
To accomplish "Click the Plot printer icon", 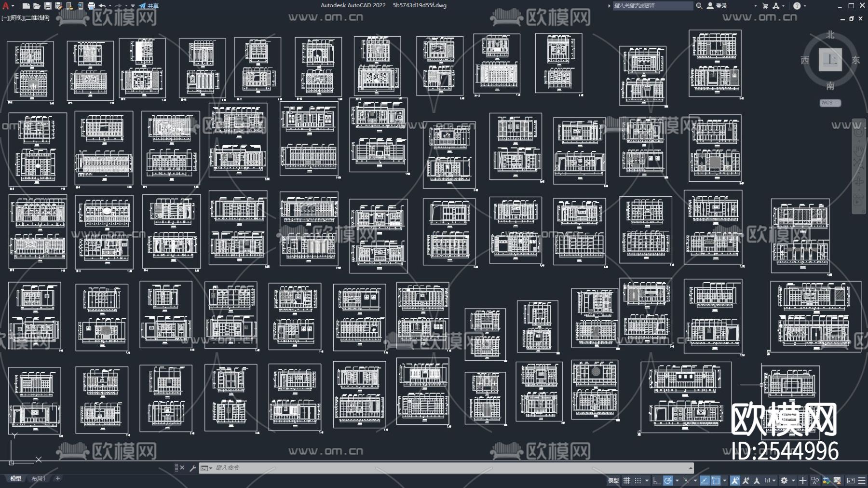I will (x=91, y=6).
